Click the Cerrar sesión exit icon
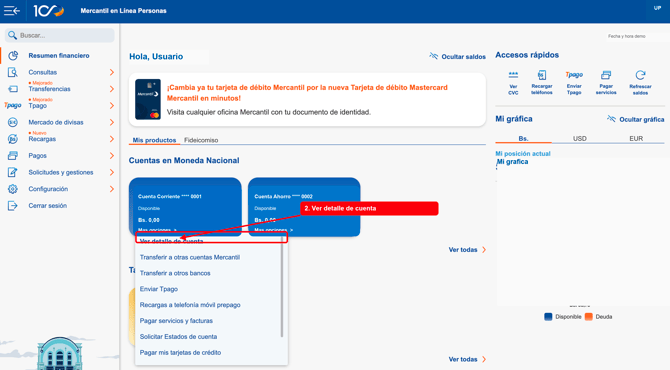Viewport: 670px width, 370px height. click(13, 206)
